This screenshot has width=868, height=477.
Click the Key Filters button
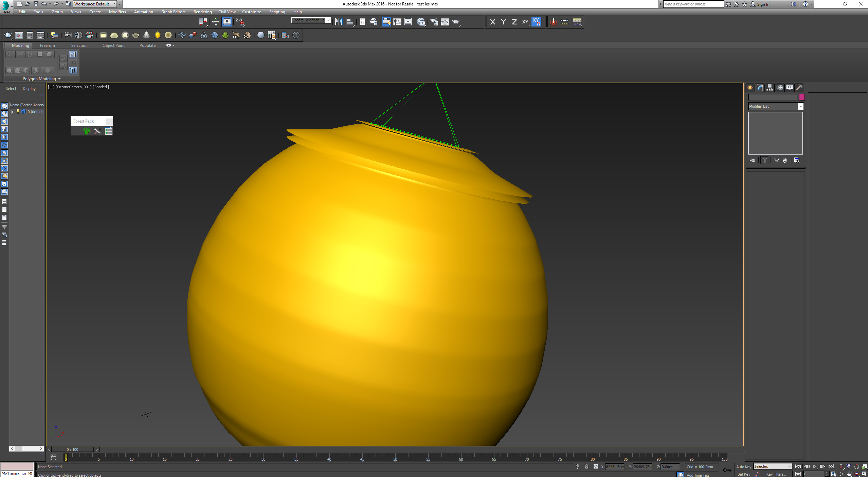(776, 474)
